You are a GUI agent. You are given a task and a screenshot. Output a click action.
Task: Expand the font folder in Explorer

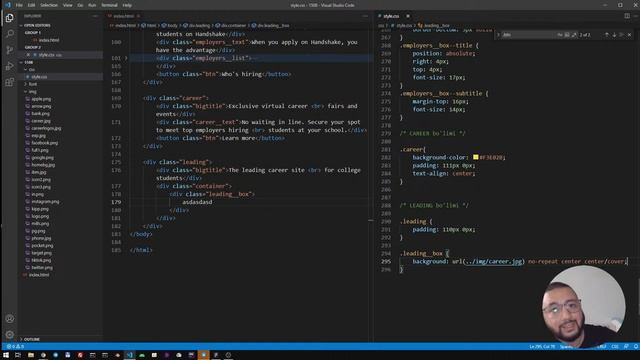[33, 84]
